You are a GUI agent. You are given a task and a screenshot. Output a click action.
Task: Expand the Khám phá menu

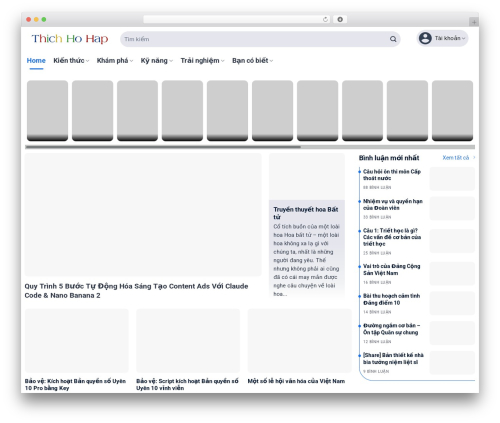pos(115,61)
